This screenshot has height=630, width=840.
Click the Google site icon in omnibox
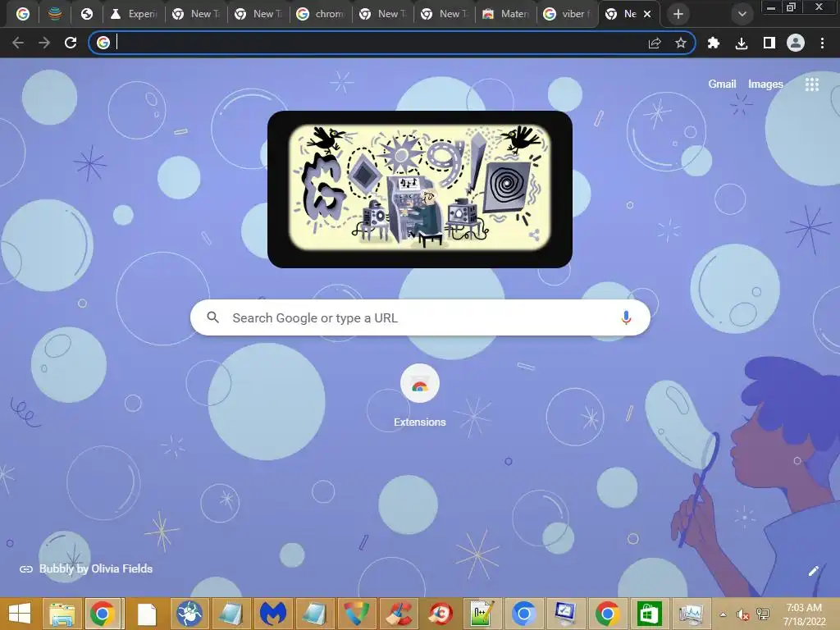pos(103,43)
